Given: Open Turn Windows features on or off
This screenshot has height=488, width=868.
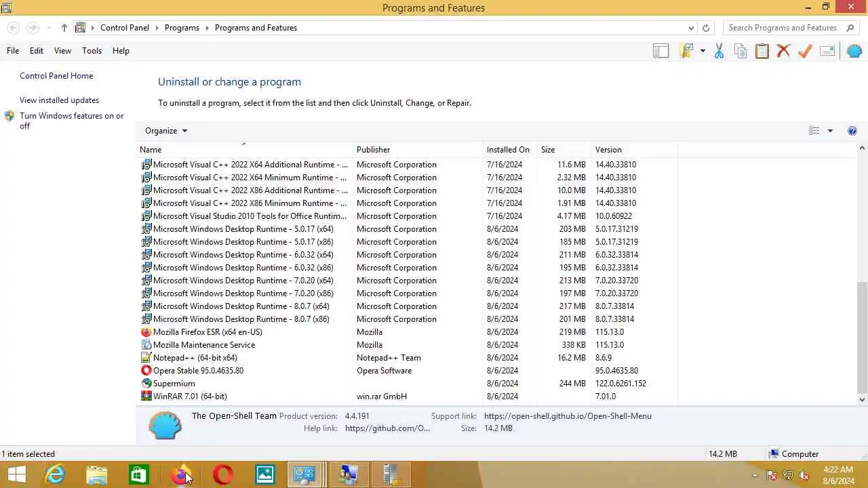Looking at the screenshot, I should [72, 121].
